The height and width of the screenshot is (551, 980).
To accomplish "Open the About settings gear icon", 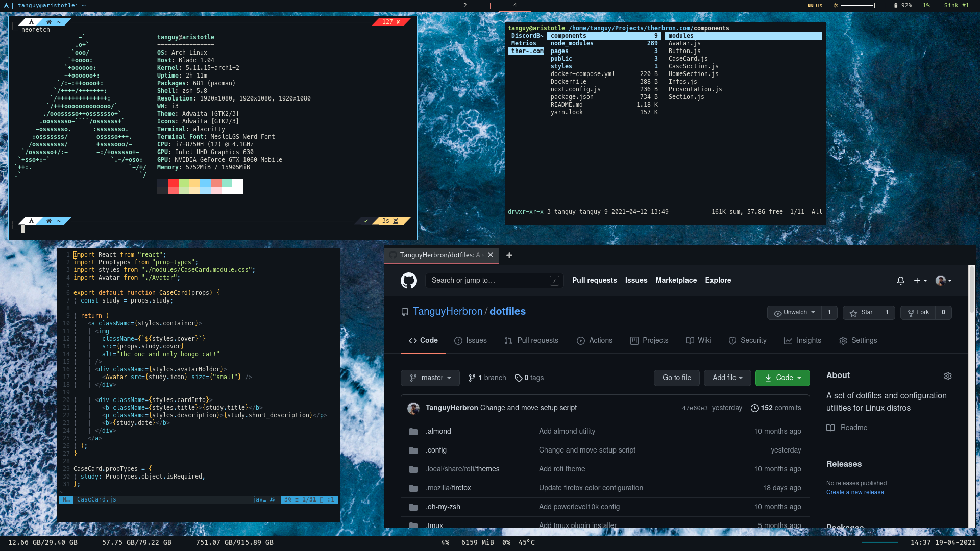I will click(948, 376).
